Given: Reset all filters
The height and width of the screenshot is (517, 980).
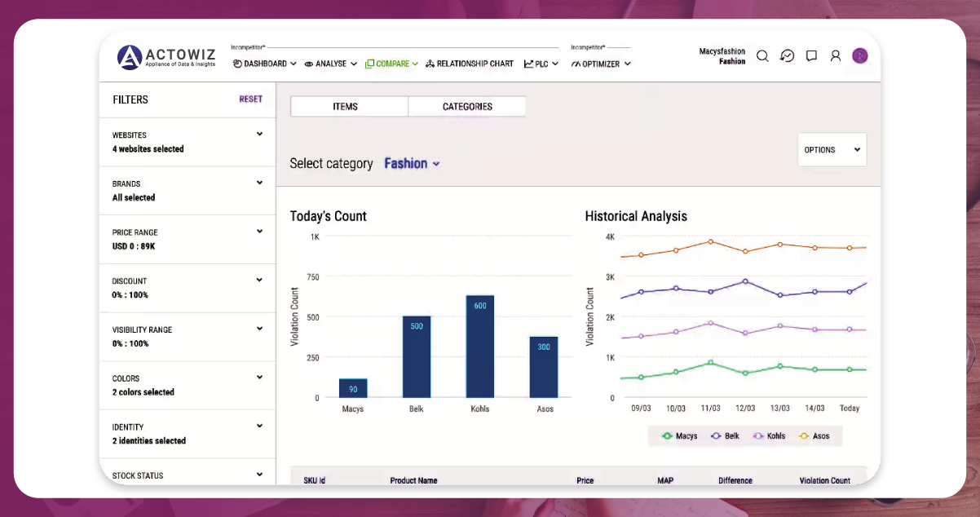Looking at the screenshot, I should (x=250, y=99).
